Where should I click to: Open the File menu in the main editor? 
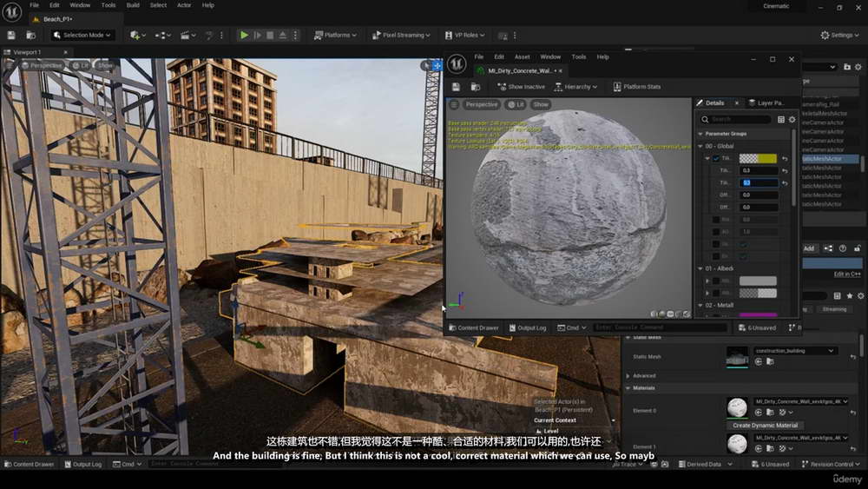point(35,5)
